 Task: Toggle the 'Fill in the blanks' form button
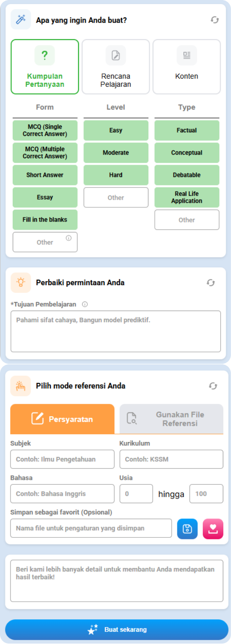pos(45,220)
